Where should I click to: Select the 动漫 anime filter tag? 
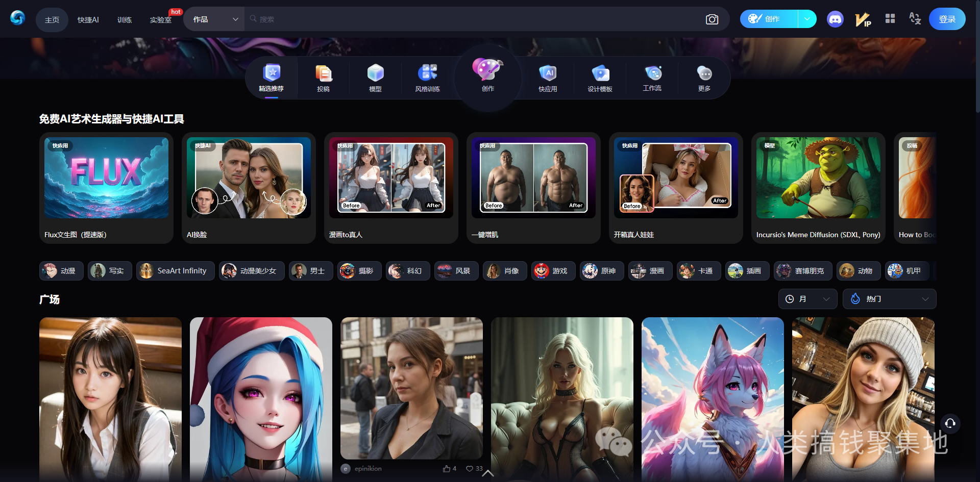61,271
